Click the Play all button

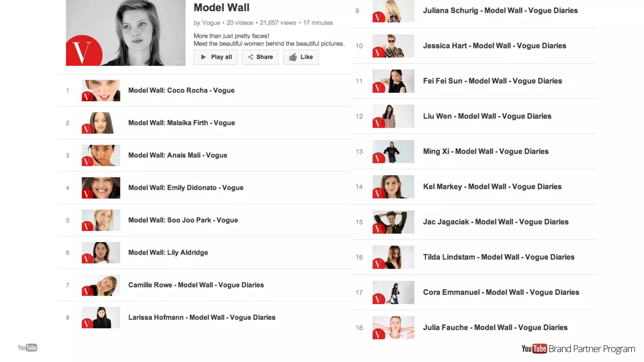point(215,57)
